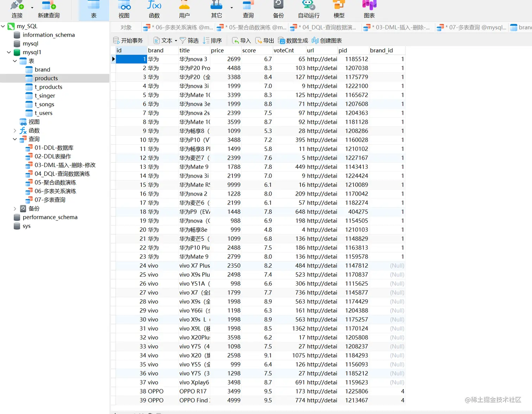532x414 pixels.
Task: Click the id column header
Action: (x=131, y=50)
